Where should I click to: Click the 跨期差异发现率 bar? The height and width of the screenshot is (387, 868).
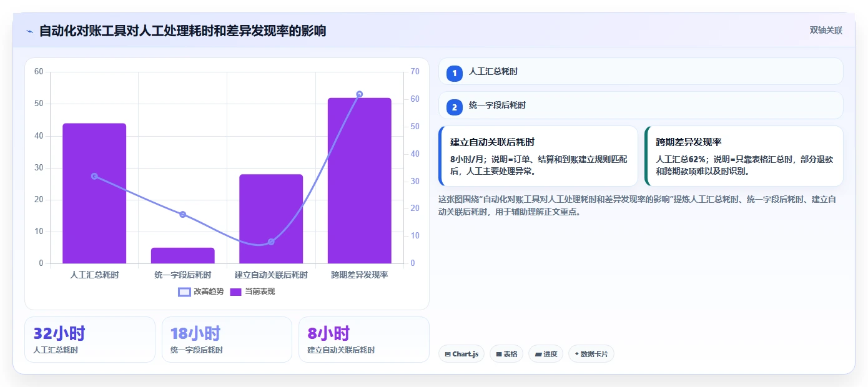click(360, 180)
